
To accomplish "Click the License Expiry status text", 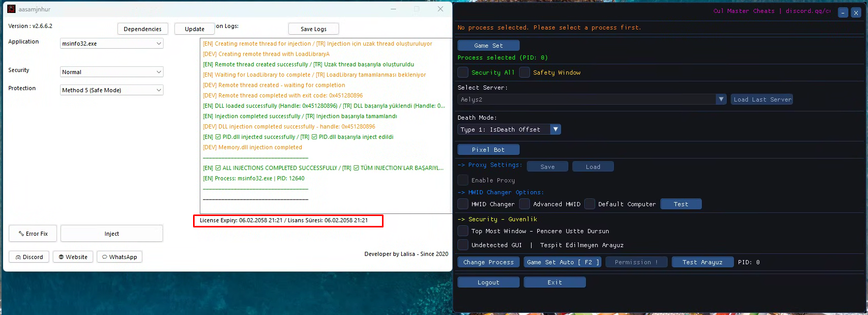I will (284, 220).
